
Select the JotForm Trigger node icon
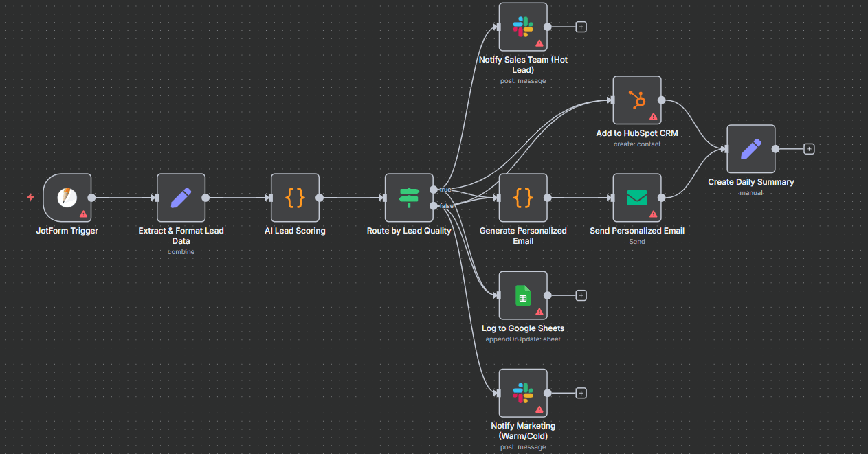(67, 197)
